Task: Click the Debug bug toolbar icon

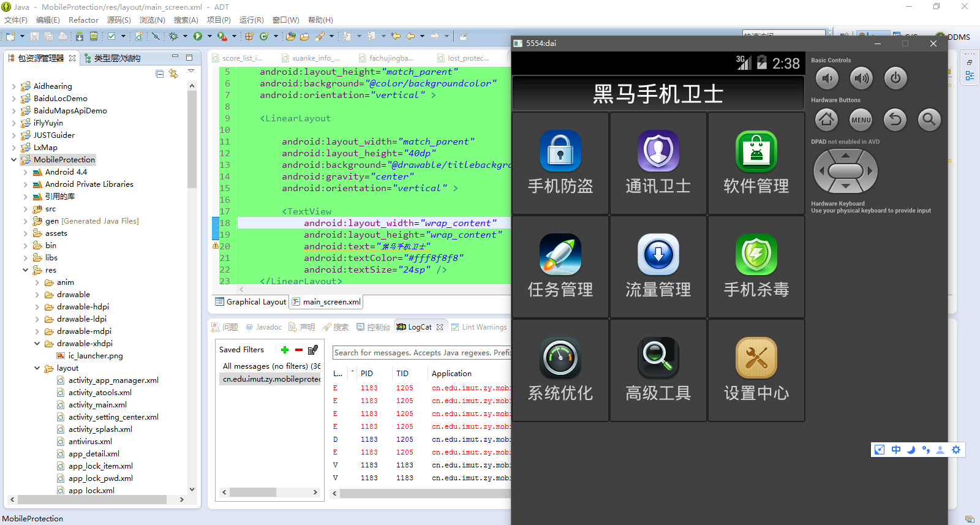Action: (173, 36)
